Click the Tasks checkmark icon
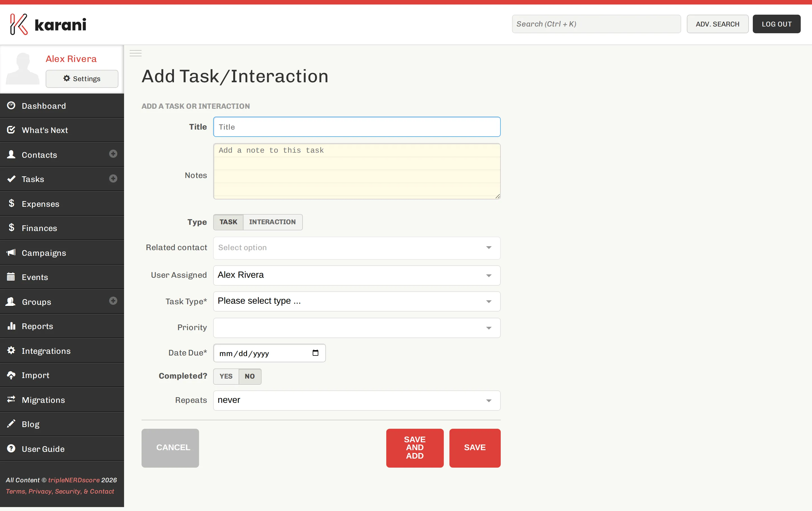Viewport: 812px width, 511px height. tap(11, 179)
